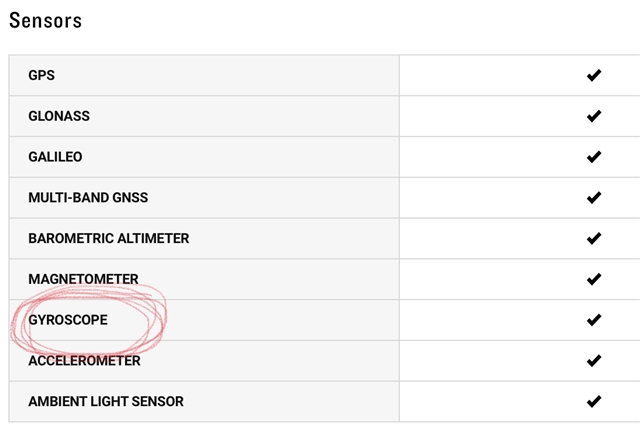Click the Accelerometer checkmark icon

594,361
